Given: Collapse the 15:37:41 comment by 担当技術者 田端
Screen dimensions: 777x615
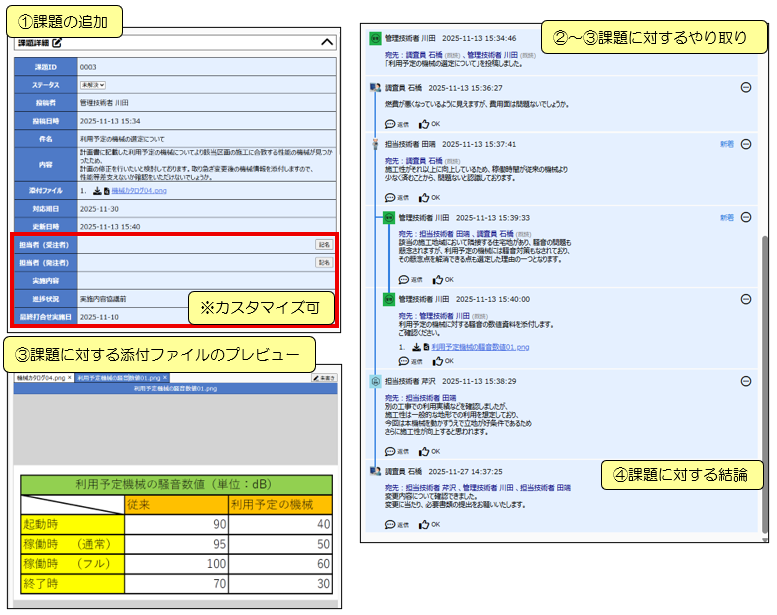Looking at the screenshot, I should point(746,144).
